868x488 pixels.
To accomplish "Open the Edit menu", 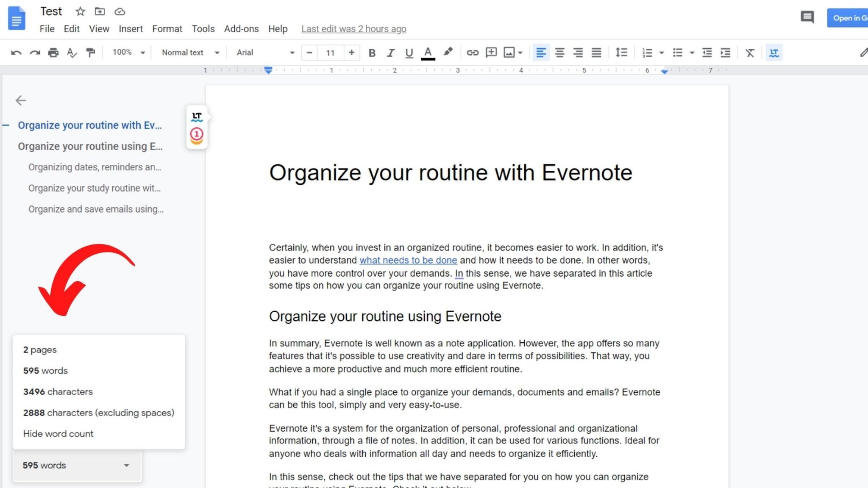I will pyautogui.click(x=72, y=29).
